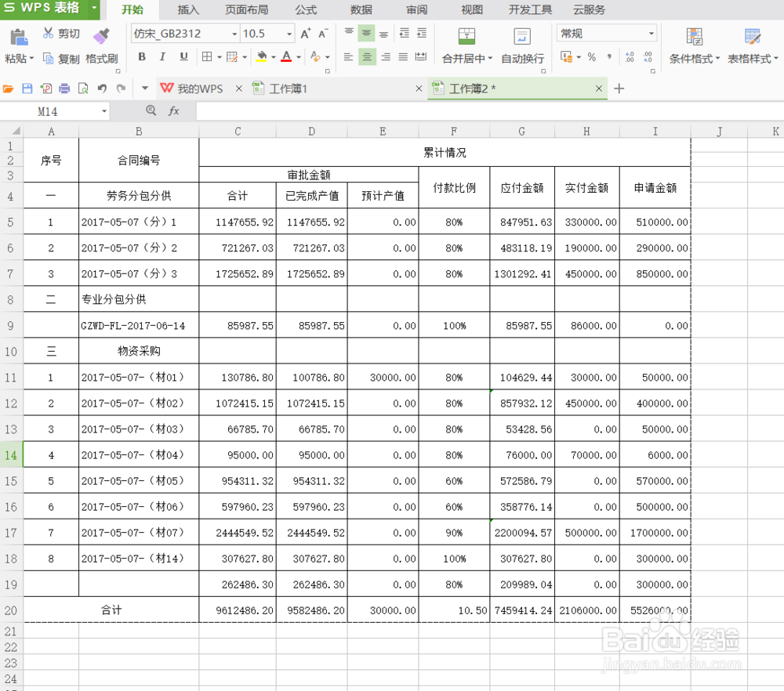Open the font name dropdown showing 仿宋_GB2312

click(x=234, y=34)
